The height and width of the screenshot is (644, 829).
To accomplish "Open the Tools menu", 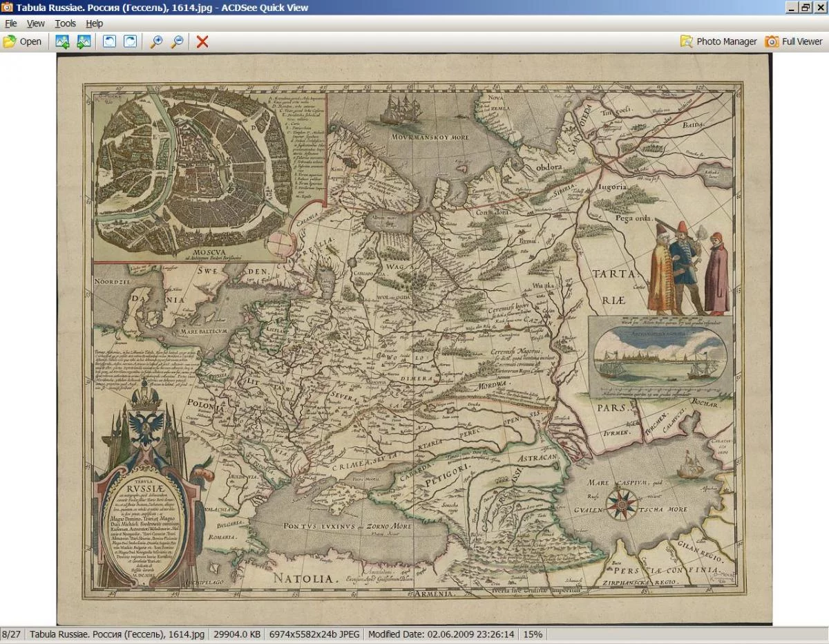I will pos(66,23).
